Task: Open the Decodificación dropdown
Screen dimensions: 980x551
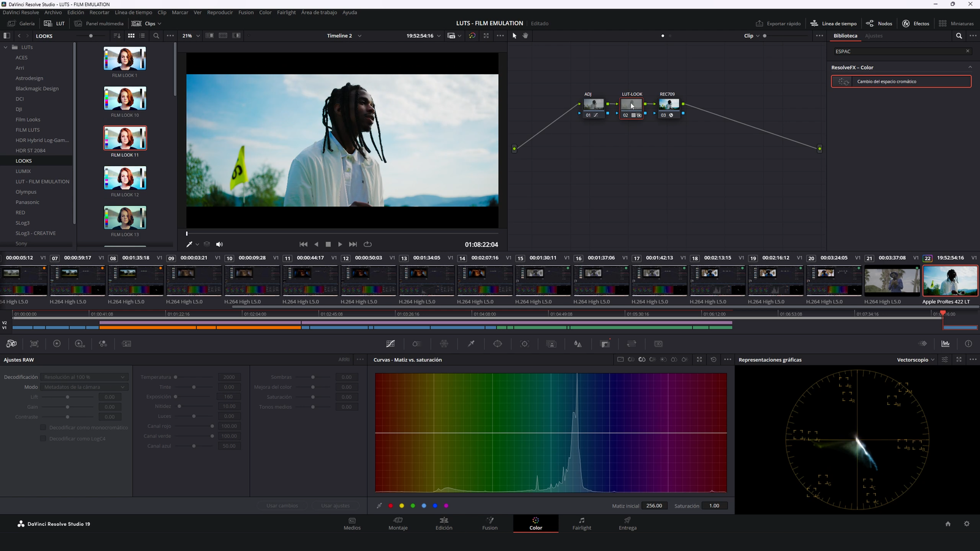Action: (x=85, y=377)
